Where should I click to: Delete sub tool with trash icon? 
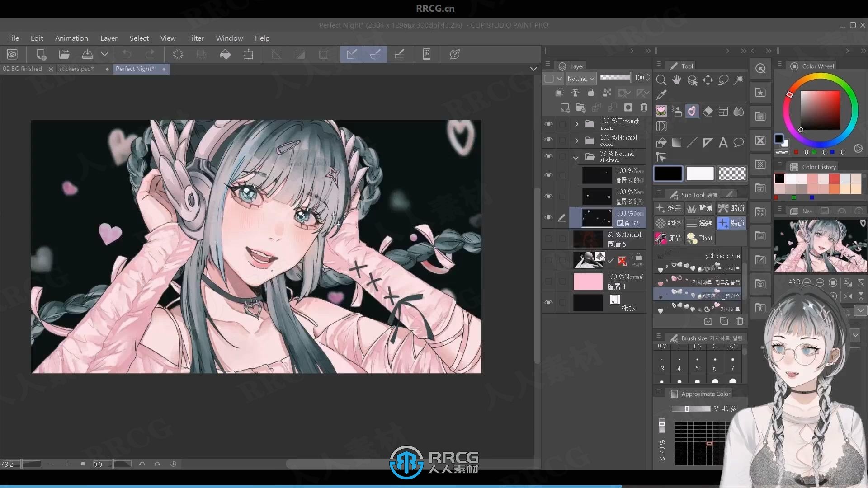[x=740, y=321]
